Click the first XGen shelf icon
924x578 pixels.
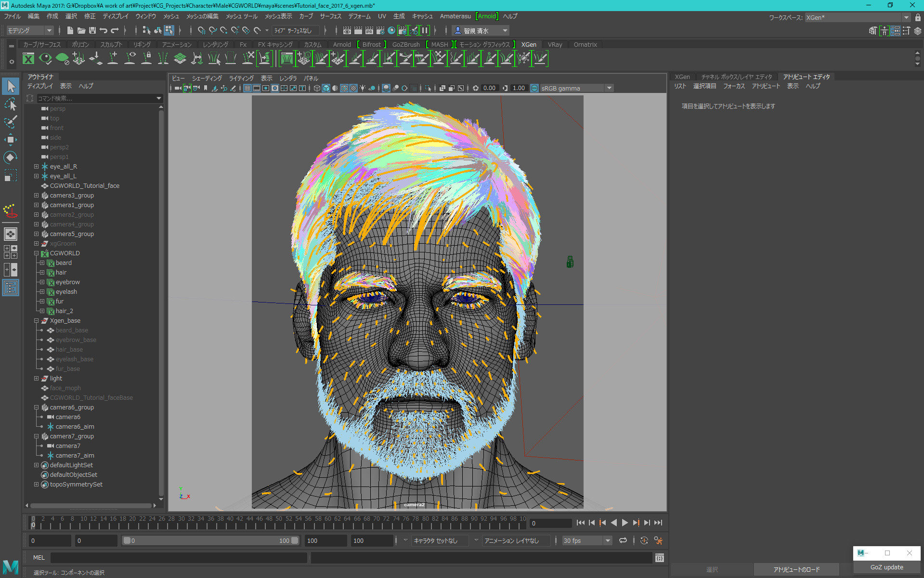click(28, 59)
